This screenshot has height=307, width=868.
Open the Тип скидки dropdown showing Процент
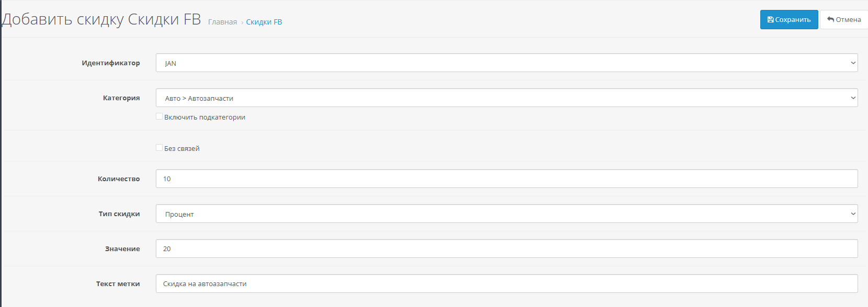click(x=507, y=214)
